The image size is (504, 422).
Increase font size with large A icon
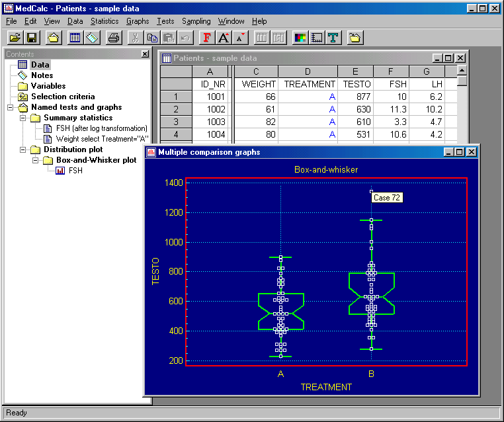click(x=224, y=38)
